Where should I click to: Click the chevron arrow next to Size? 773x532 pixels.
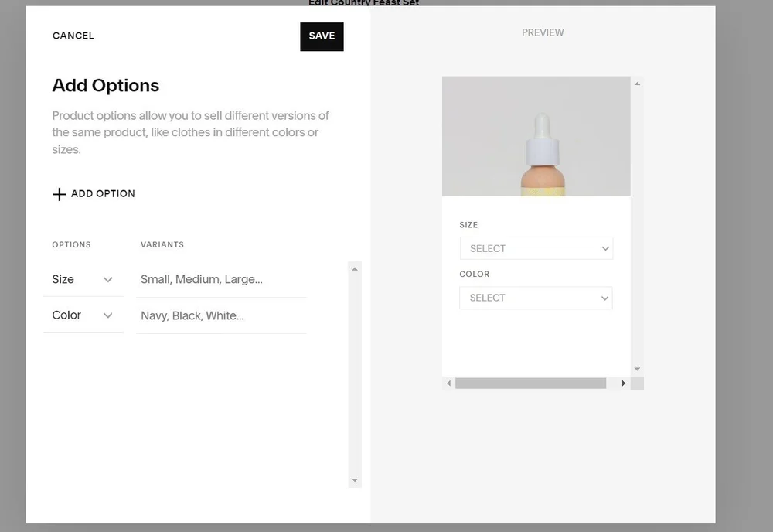click(x=107, y=280)
